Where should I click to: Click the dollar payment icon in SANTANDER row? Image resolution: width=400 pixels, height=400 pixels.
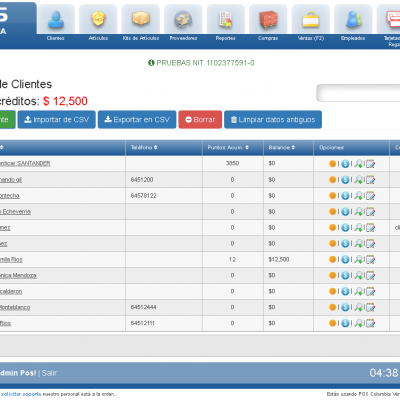coord(345,164)
